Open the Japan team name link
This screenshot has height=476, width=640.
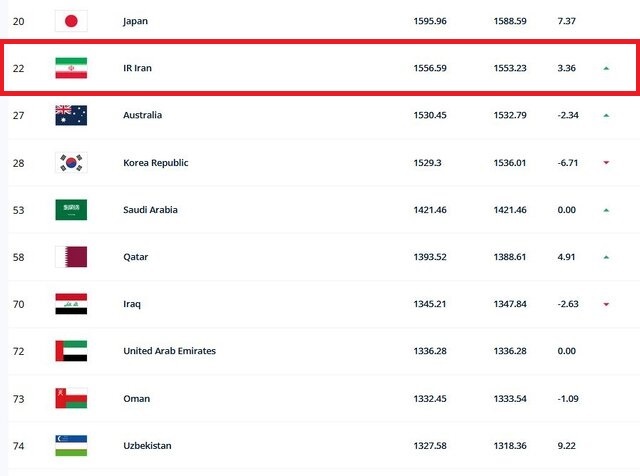coord(136,20)
